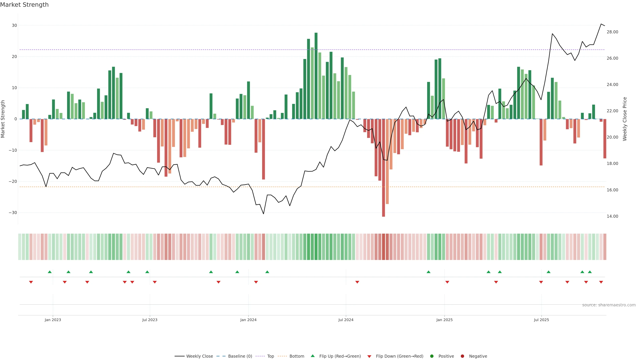Click the flip-down marker right after Jul 2024

tap(357, 282)
